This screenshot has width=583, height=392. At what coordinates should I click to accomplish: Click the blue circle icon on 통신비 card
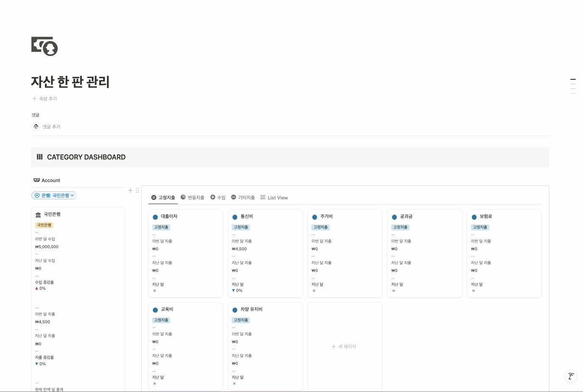point(235,217)
